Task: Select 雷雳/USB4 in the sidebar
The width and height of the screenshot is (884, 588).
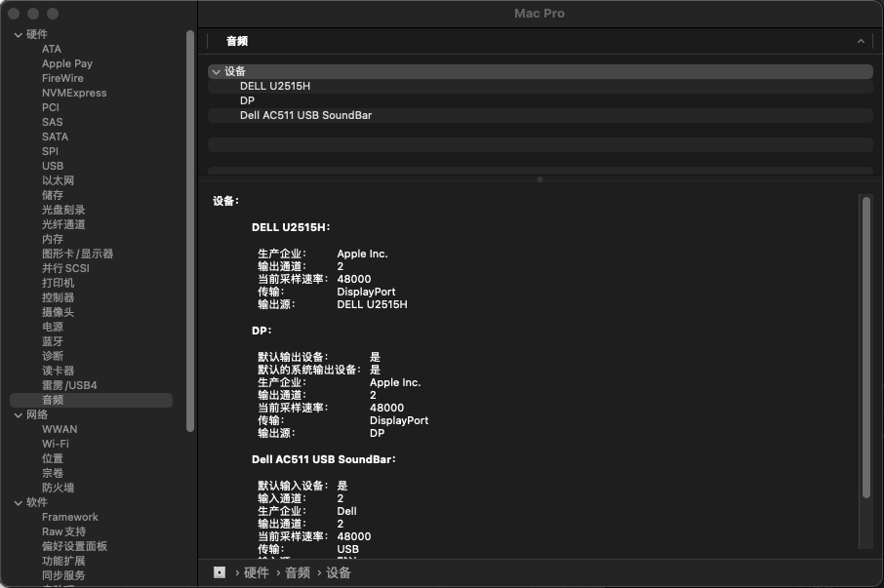Action: coord(69,386)
